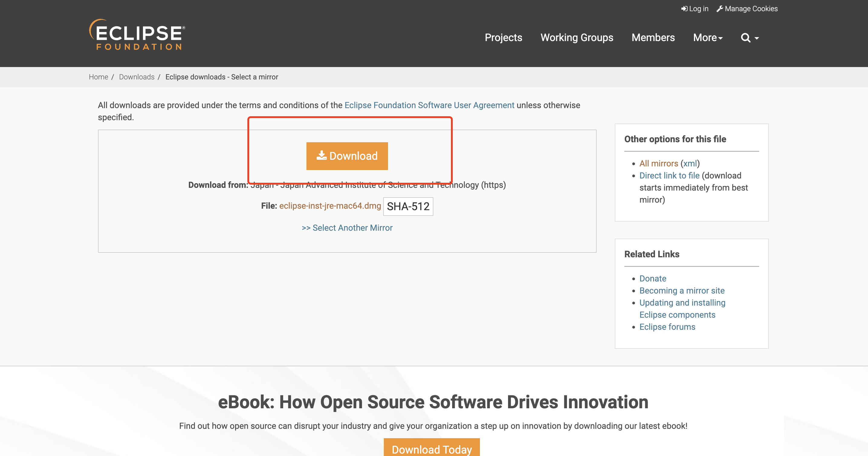Image resolution: width=868 pixels, height=456 pixels.
Task: Click the Log in link
Action: (695, 9)
